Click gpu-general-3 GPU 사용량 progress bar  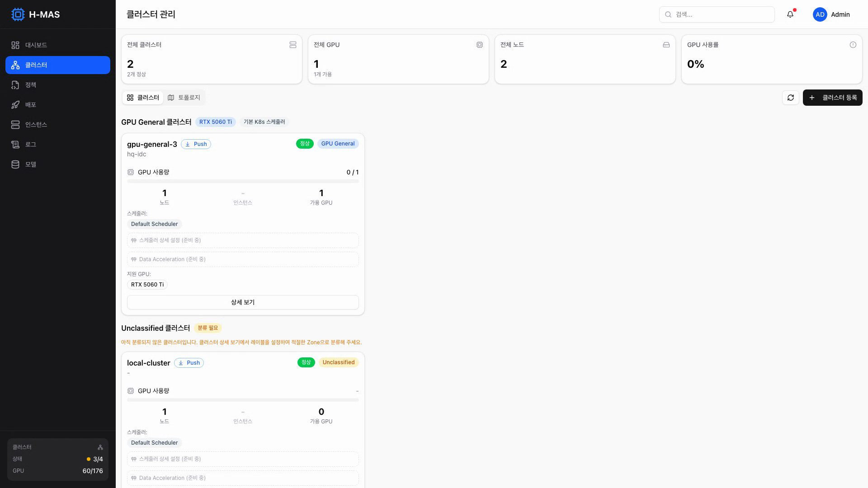click(x=243, y=181)
